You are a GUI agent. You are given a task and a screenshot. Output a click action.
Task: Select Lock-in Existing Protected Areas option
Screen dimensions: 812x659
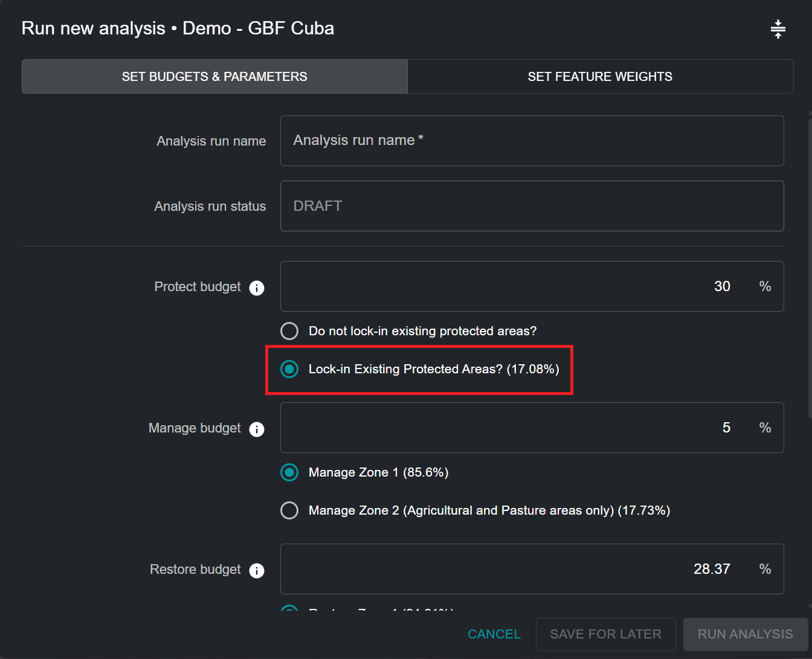point(289,369)
